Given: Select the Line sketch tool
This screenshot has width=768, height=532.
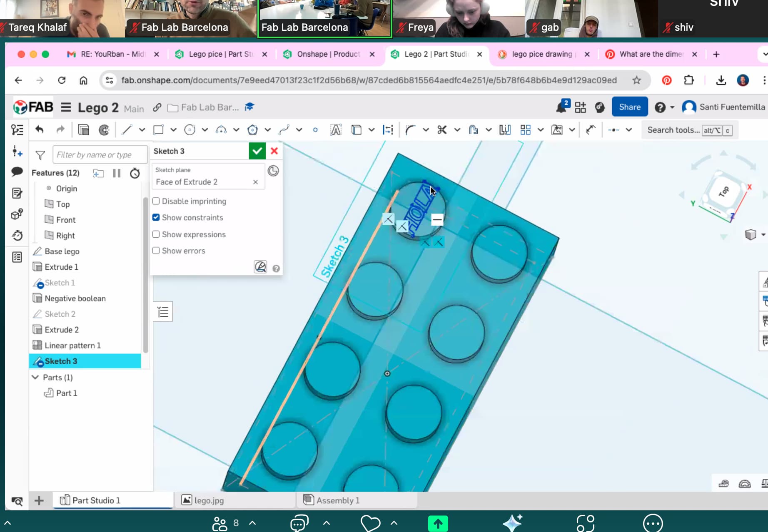Looking at the screenshot, I should click(127, 130).
